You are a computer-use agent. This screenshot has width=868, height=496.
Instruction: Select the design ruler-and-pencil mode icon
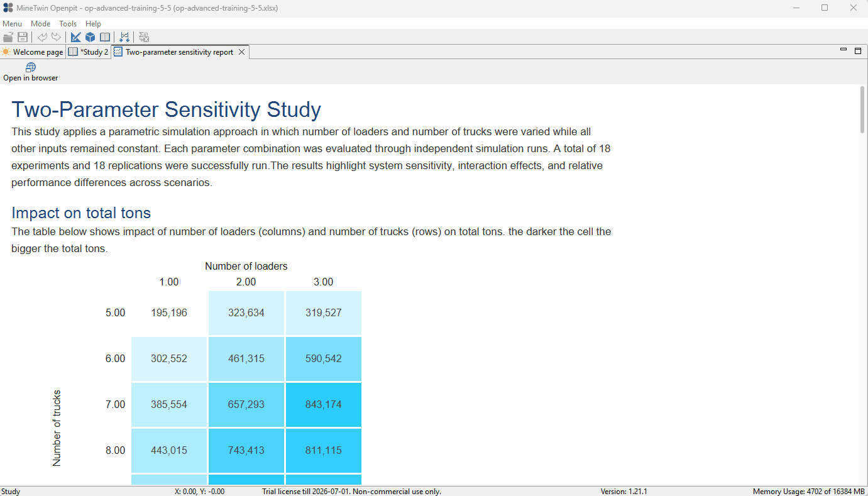(x=76, y=37)
